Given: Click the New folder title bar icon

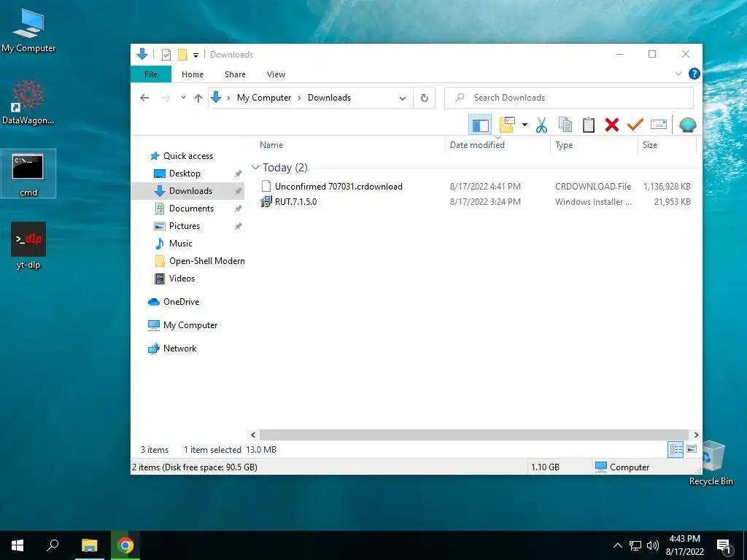Looking at the screenshot, I should click(182, 55).
